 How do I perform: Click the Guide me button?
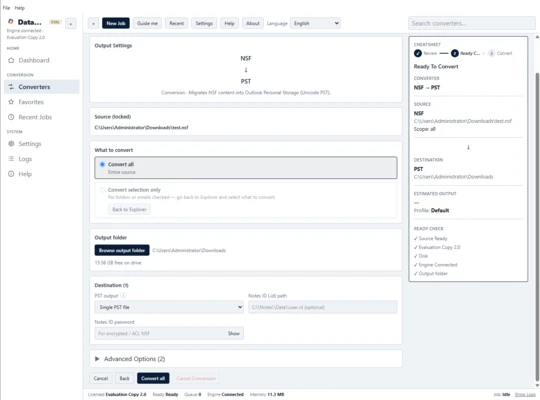(x=147, y=23)
